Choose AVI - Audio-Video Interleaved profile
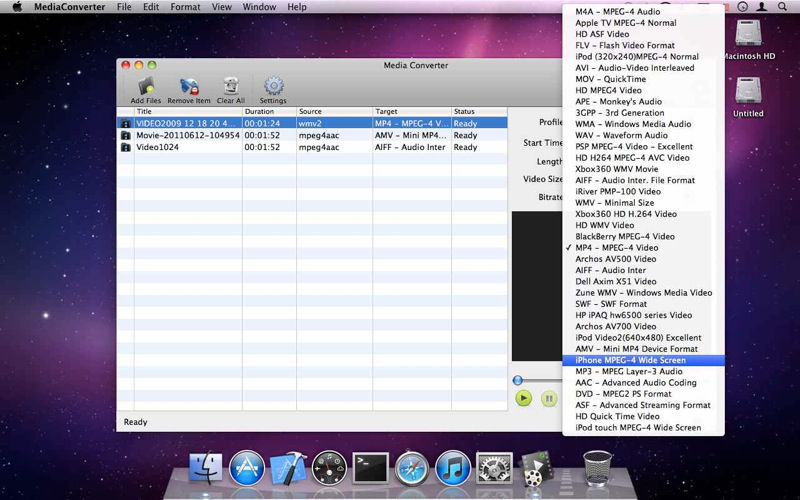Image resolution: width=800 pixels, height=500 pixels. click(643, 68)
